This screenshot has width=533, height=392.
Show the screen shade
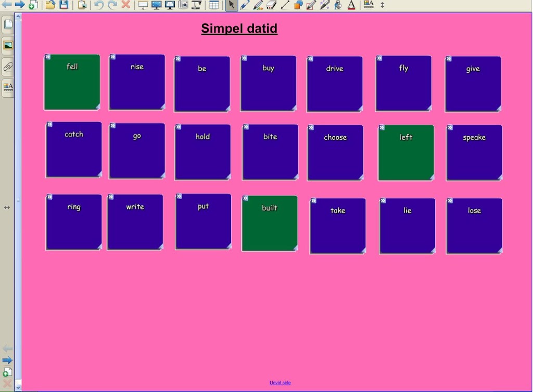[143, 5]
